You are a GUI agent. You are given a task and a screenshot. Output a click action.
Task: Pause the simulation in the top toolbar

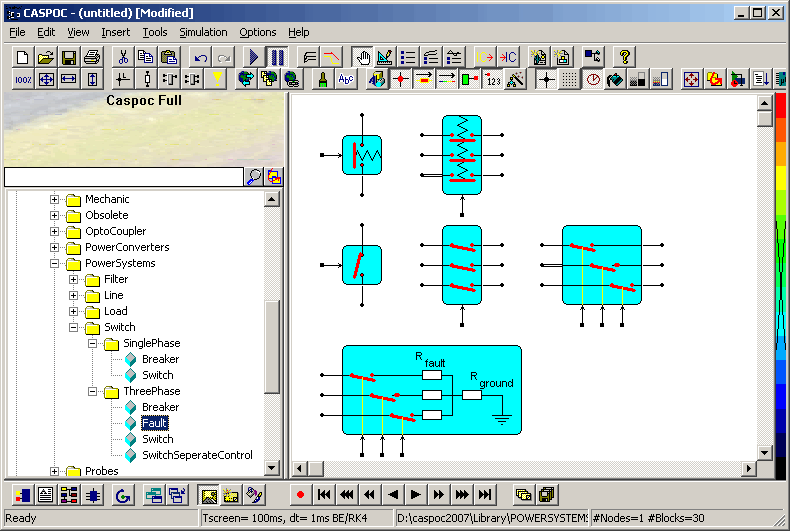tap(277, 57)
